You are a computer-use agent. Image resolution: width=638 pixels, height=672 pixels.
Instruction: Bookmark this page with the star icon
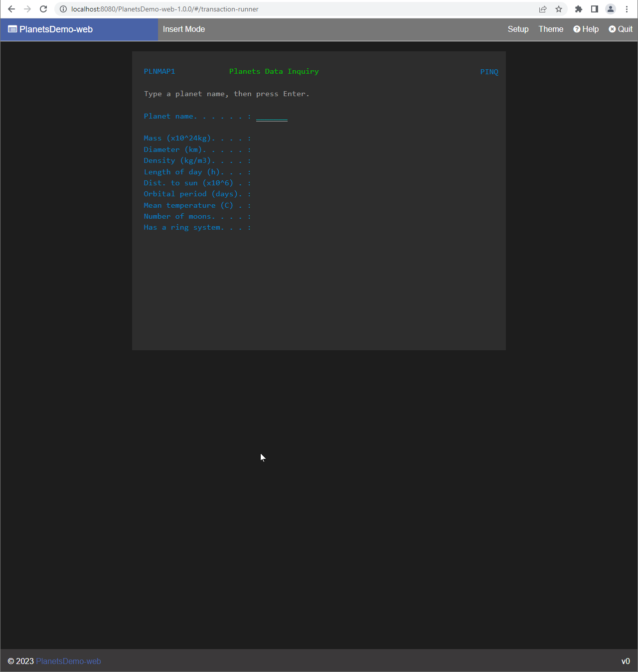pos(559,9)
